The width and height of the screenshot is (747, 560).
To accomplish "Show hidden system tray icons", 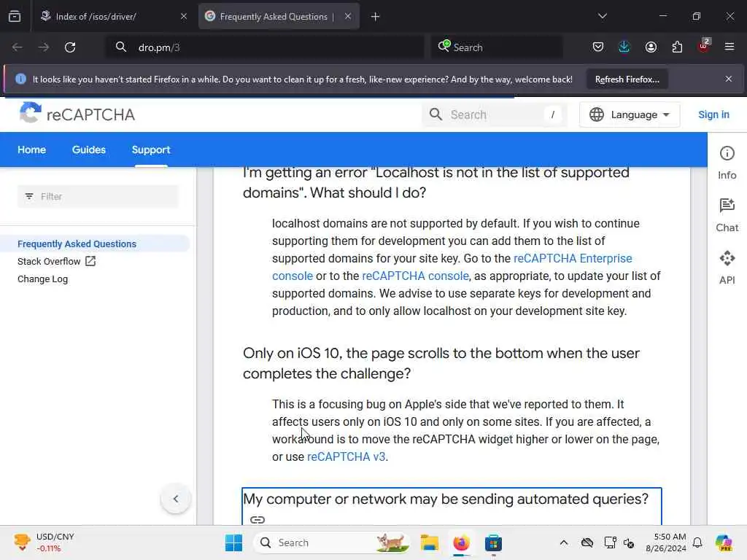I will [564, 542].
